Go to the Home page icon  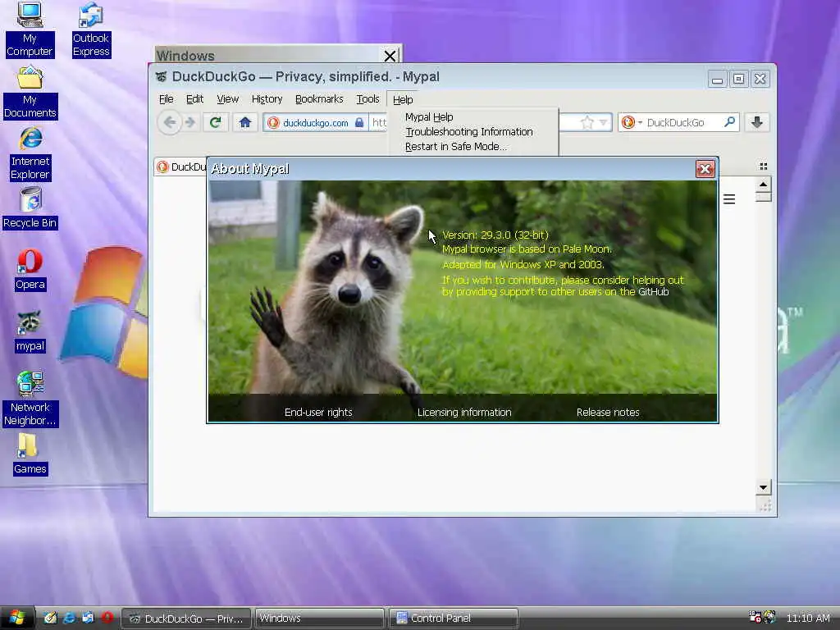click(245, 123)
